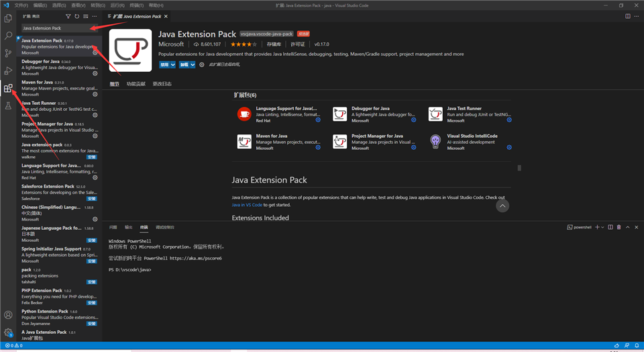Open the Repository link

click(x=274, y=44)
